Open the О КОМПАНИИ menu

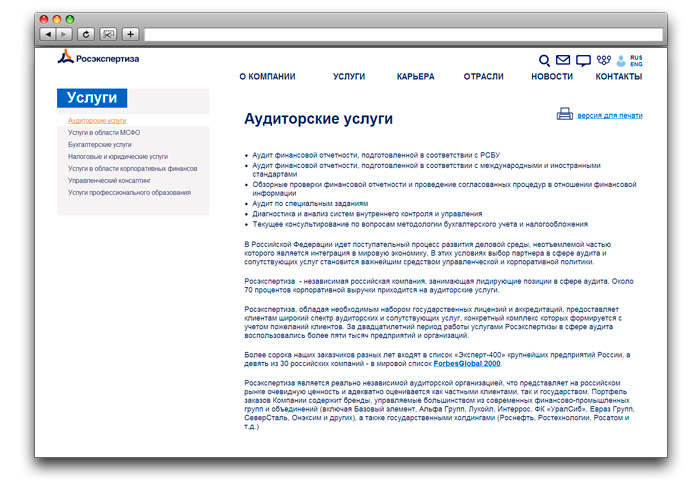[x=267, y=77]
